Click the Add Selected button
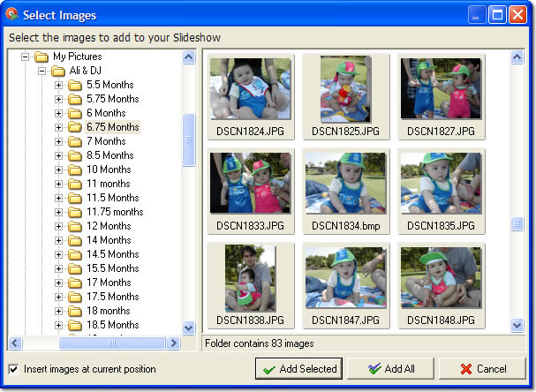Viewport: 536px width, 392px height. [298, 369]
